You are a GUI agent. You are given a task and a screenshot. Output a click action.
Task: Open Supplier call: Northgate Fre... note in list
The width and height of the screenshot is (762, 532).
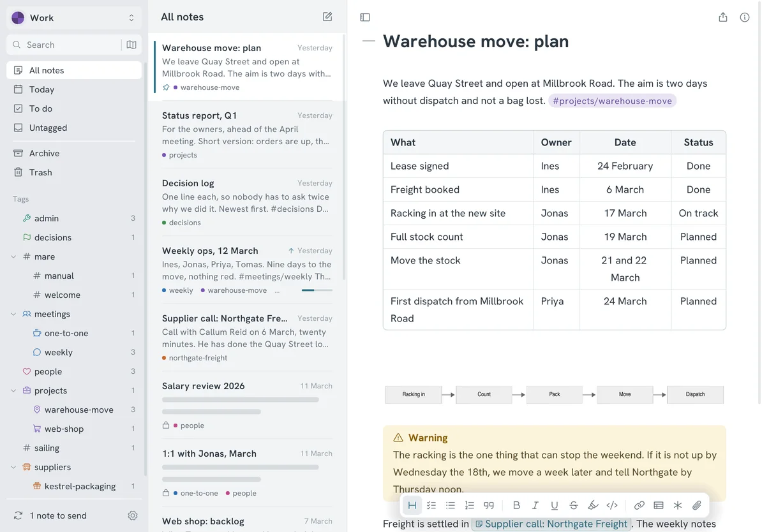(247, 337)
